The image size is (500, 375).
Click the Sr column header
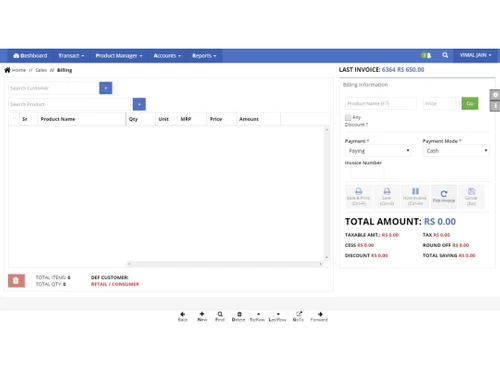pos(28,119)
